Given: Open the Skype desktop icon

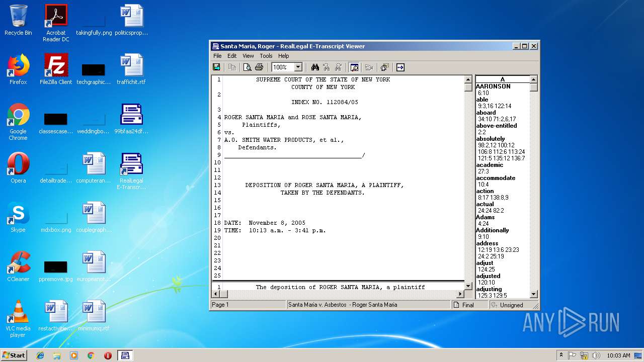Looking at the screenshot, I should click(18, 217).
